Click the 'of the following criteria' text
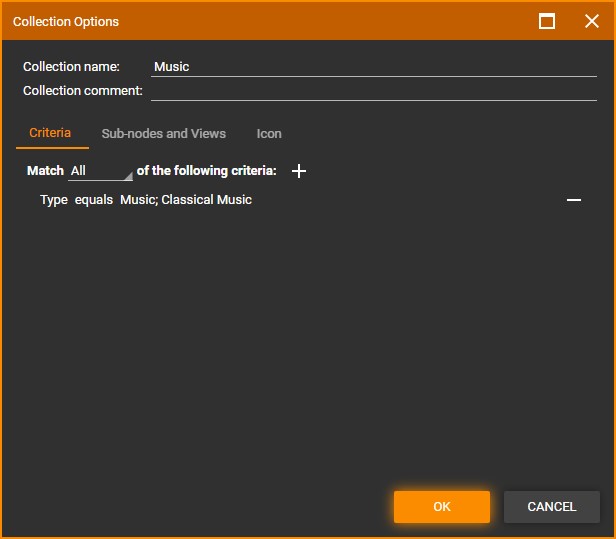 pos(207,171)
